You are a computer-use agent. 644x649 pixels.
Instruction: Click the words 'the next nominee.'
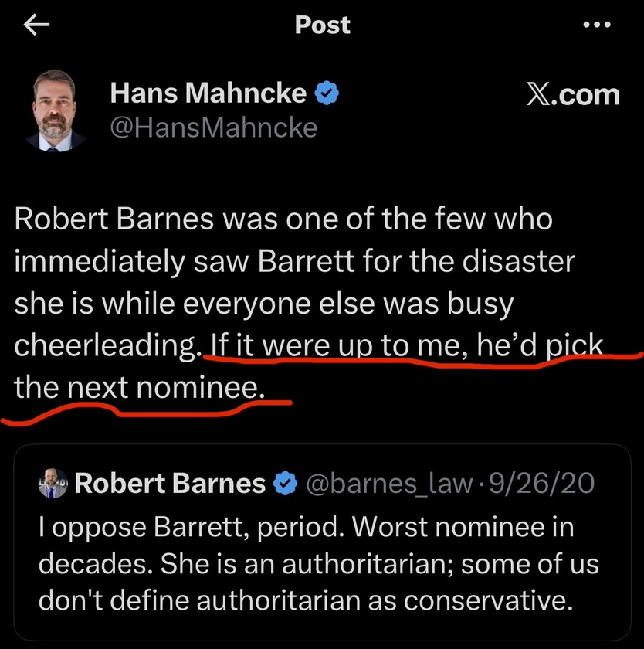140,387
